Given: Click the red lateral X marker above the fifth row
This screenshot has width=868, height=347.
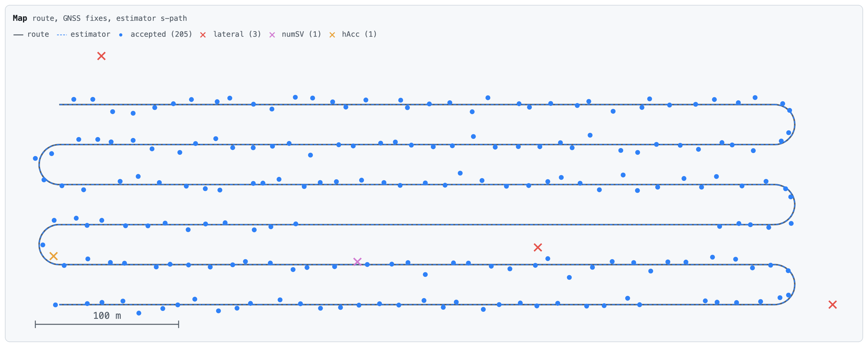Looking at the screenshot, I should (538, 248).
